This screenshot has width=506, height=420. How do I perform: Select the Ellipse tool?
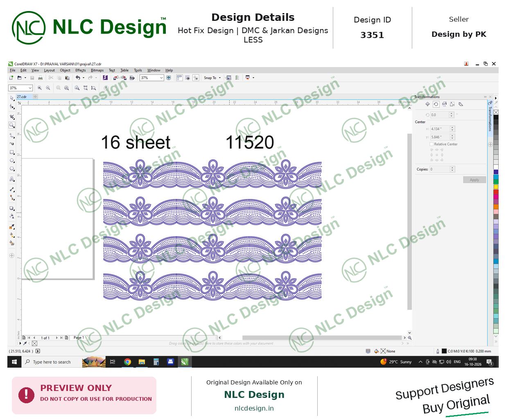(x=12, y=161)
